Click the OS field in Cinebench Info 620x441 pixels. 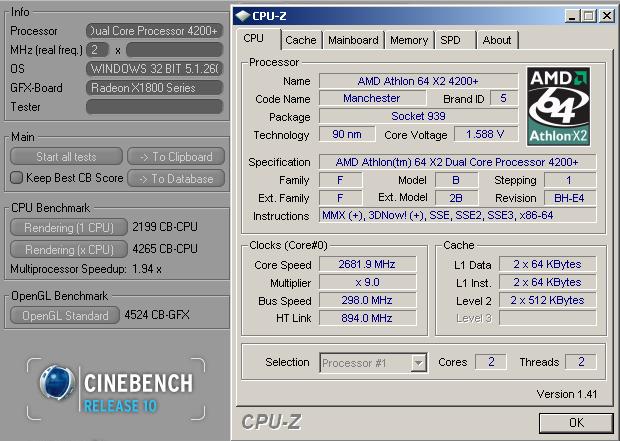tap(154, 69)
